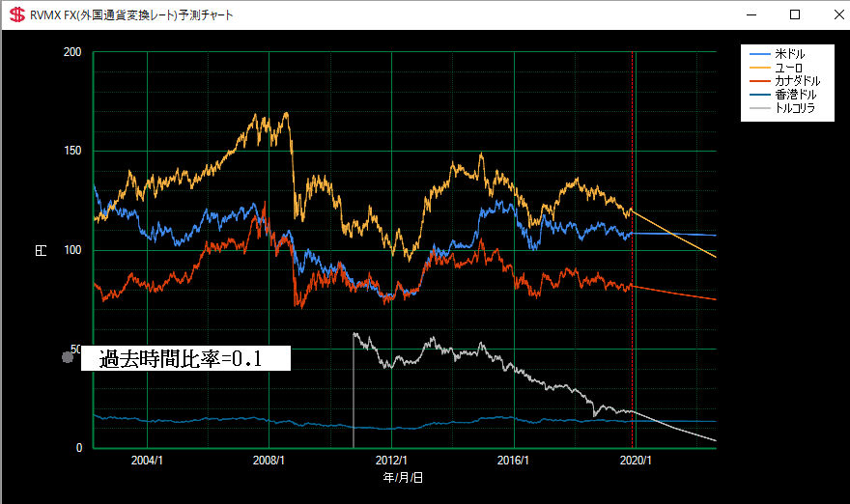The image size is (850, 504).
Task: Click the 2004/1 x-axis date label
Action: coord(147,461)
